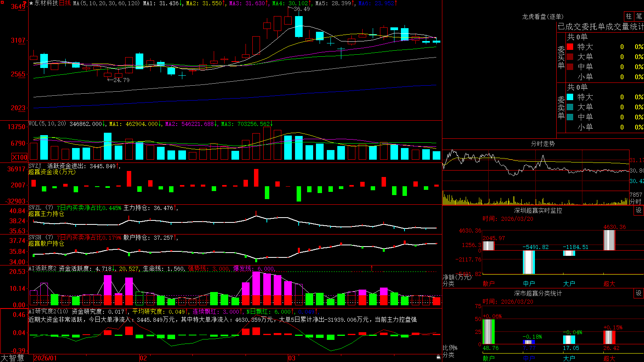Click the 近期大资金非常活跃 summary text line
The height and width of the screenshot is (362, 644).
pyautogui.click(x=223, y=319)
